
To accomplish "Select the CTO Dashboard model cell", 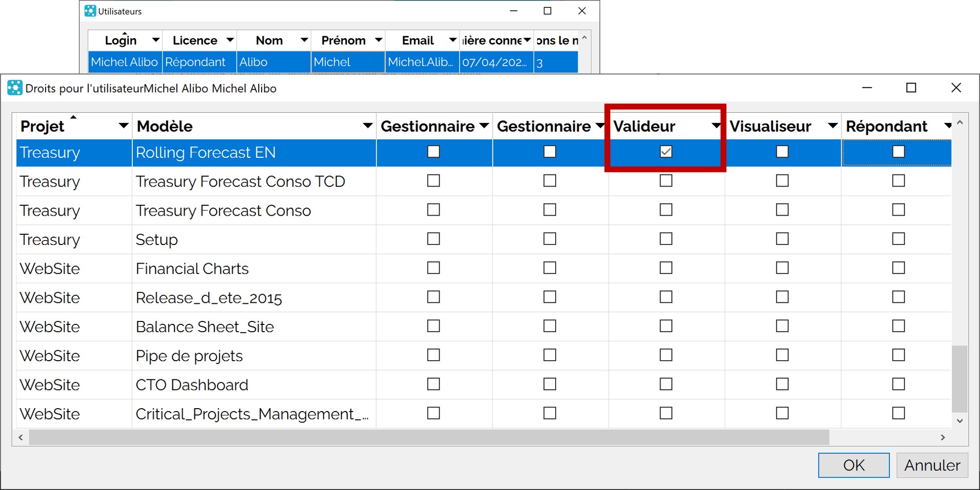I will pos(254,385).
